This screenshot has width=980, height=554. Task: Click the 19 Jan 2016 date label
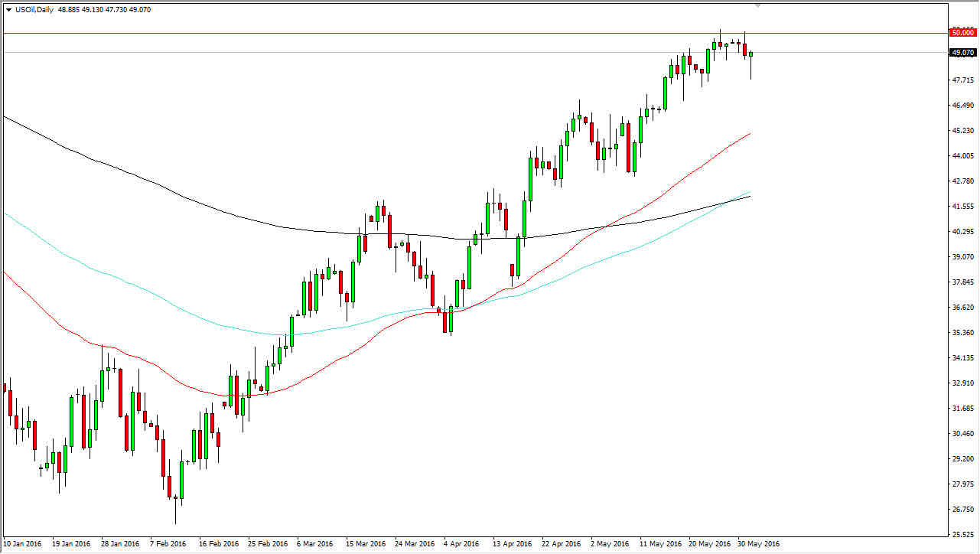click(71, 544)
